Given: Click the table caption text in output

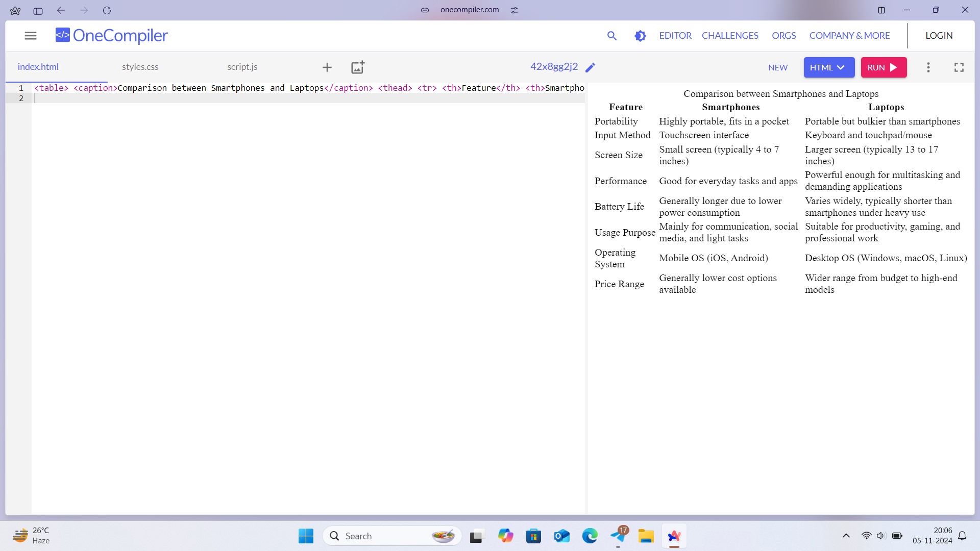Looking at the screenshot, I should coord(781,94).
